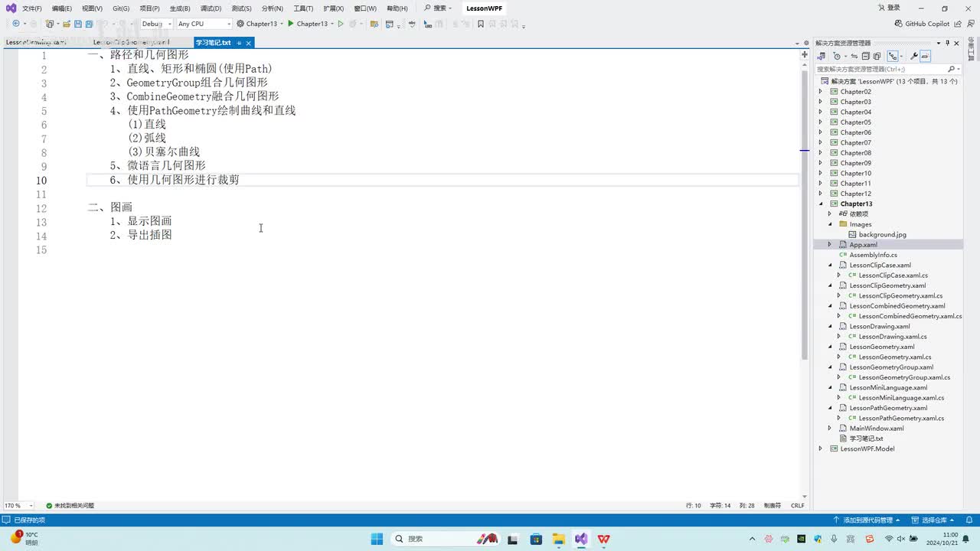Click the Start Without Debugging outline arrow
Image resolution: width=980 pixels, height=551 pixels.
[341, 24]
